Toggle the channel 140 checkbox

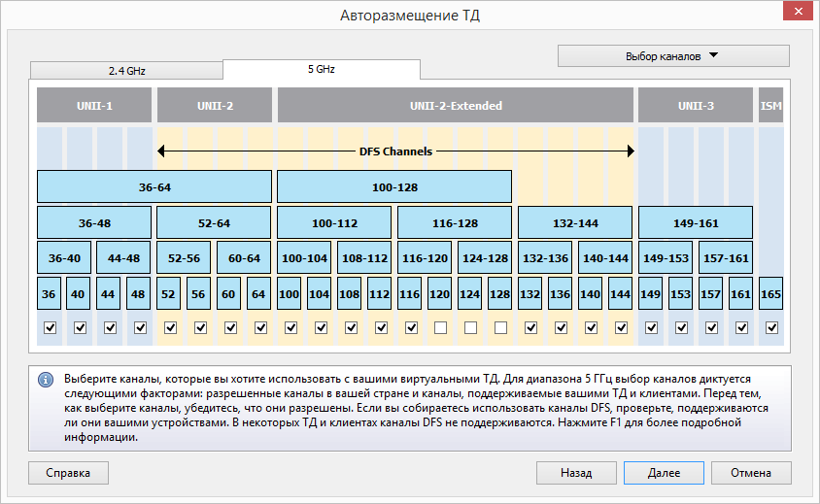pyautogui.click(x=591, y=327)
